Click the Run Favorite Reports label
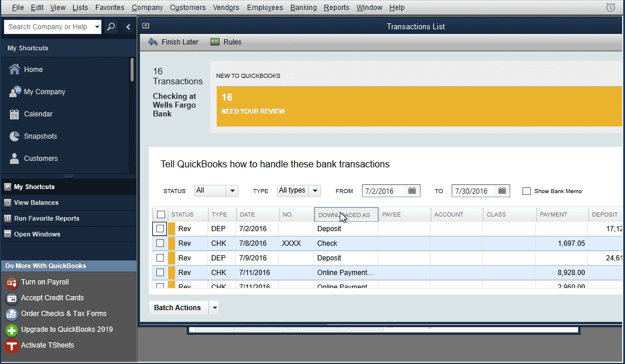 click(47, 218)
